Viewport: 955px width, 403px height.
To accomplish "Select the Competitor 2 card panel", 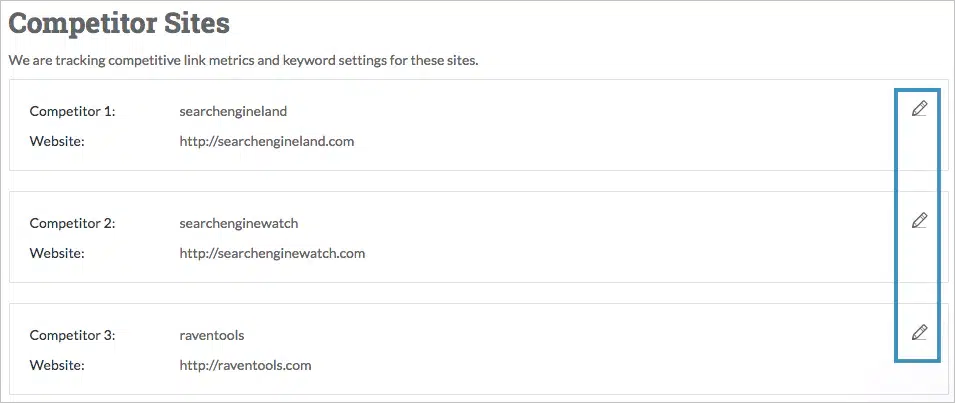I will tap(600, 237).
